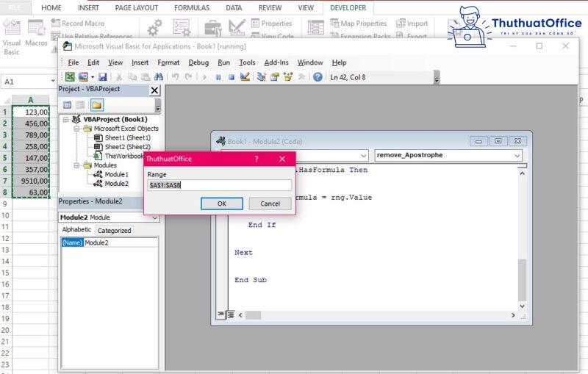Open the Module2 Module properties dropdown

tap(154, 217)
